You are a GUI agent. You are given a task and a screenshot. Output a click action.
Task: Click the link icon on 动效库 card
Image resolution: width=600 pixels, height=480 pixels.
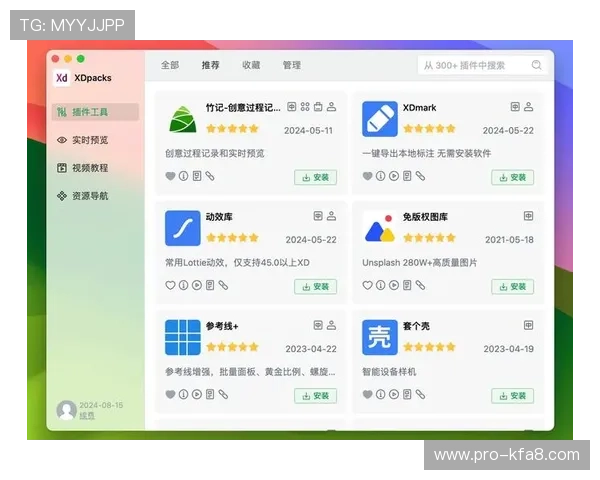click(x=223, y=285)
